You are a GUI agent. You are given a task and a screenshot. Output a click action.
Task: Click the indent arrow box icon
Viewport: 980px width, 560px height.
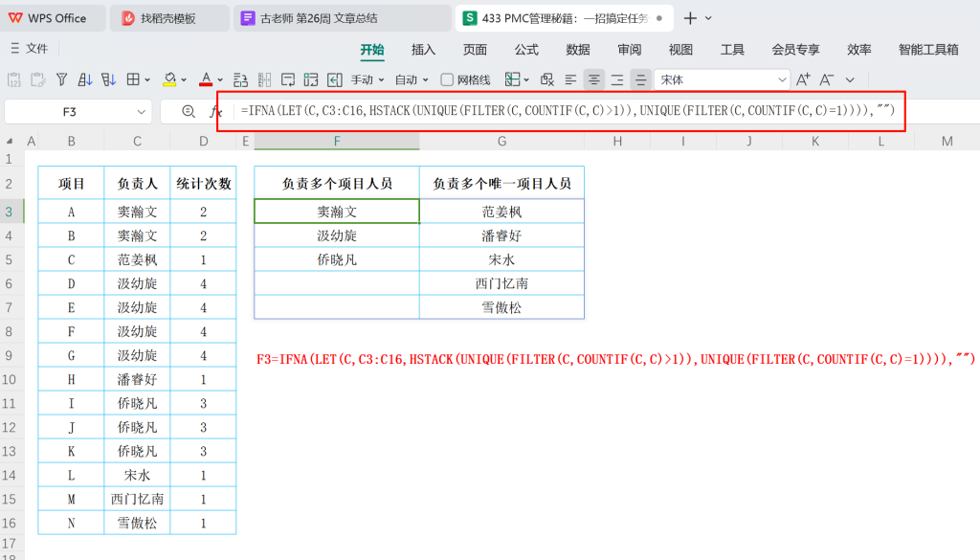pos(335,80)
